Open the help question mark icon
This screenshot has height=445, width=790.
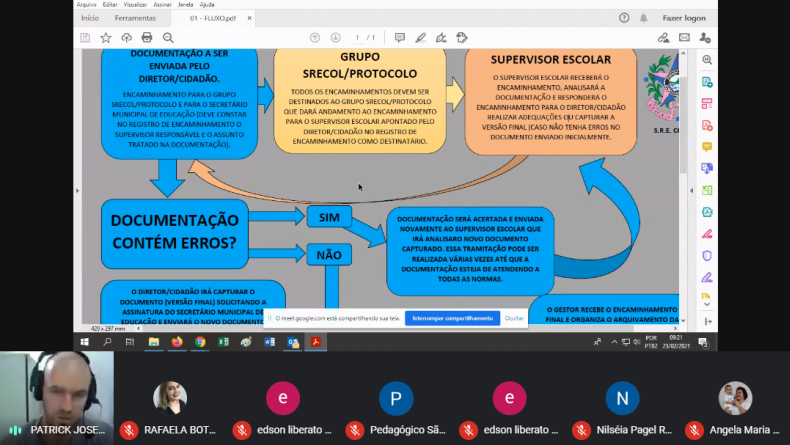624,17
